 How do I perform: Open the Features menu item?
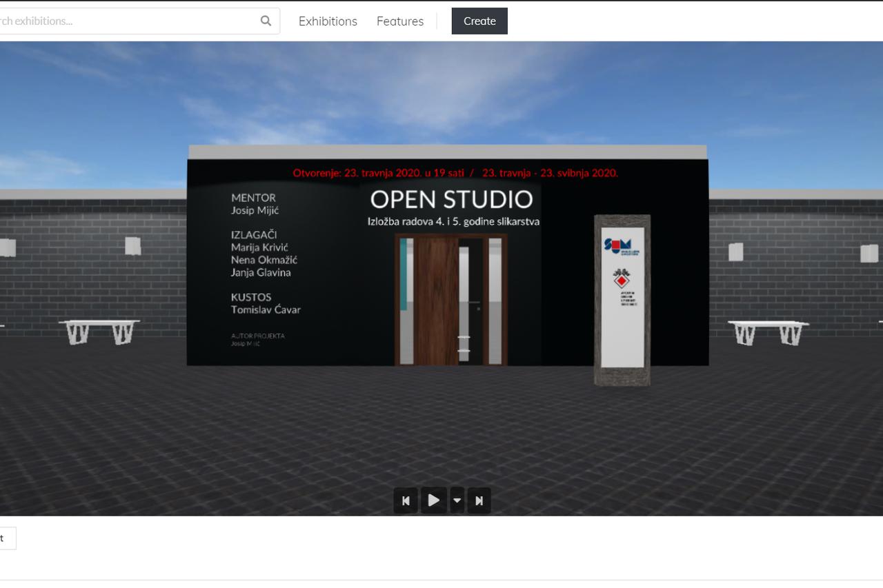400,21
